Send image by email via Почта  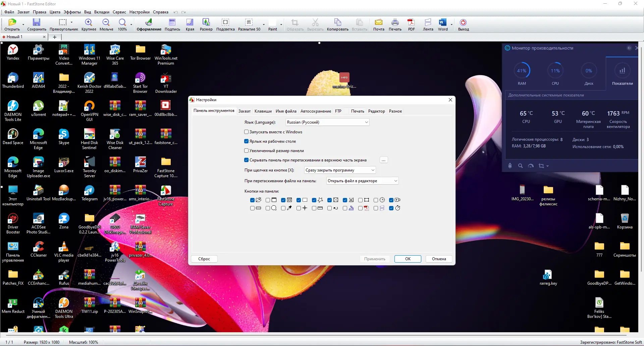click(x=379, y=24)
